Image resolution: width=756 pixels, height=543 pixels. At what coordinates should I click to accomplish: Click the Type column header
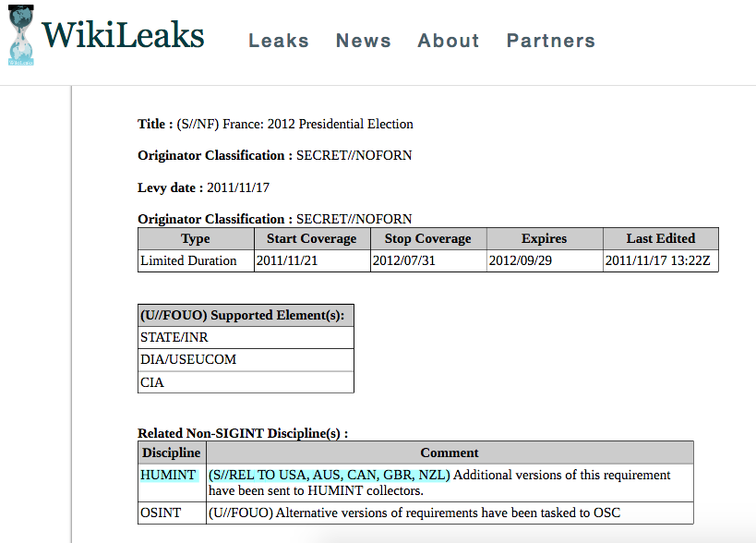pos(196,238)
